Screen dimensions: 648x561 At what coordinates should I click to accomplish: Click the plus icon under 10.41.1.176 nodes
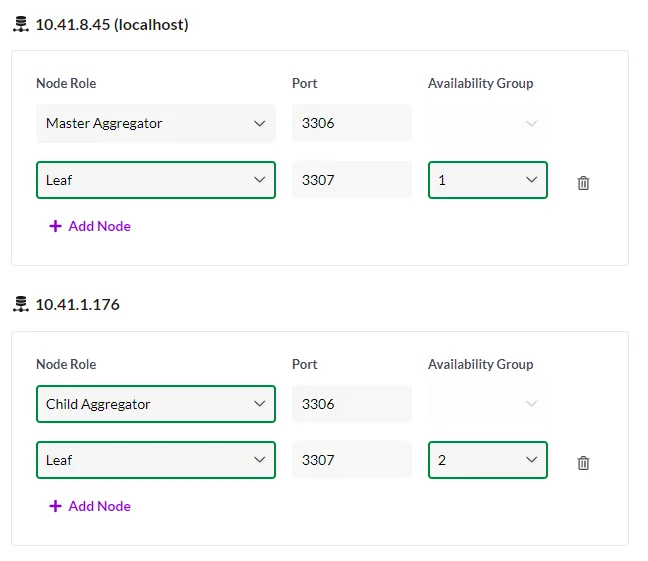coord(55,506)
